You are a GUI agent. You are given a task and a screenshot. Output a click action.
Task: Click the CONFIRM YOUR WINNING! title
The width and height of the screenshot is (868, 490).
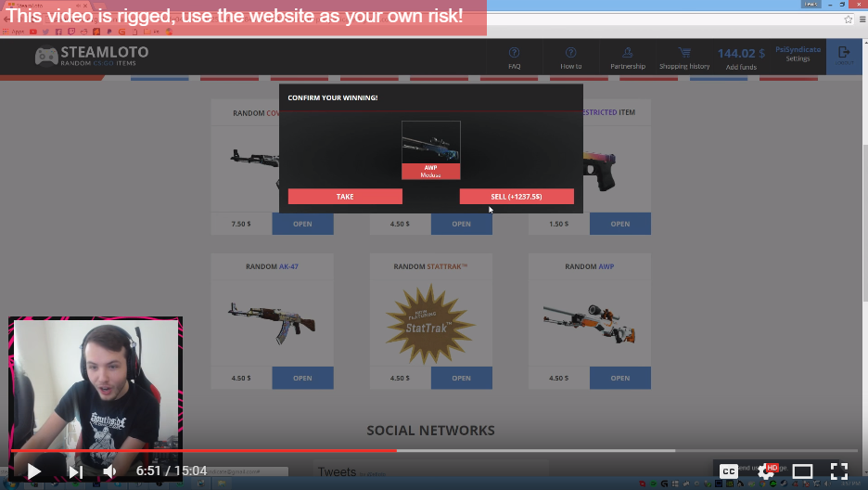(x=333, y=97)
